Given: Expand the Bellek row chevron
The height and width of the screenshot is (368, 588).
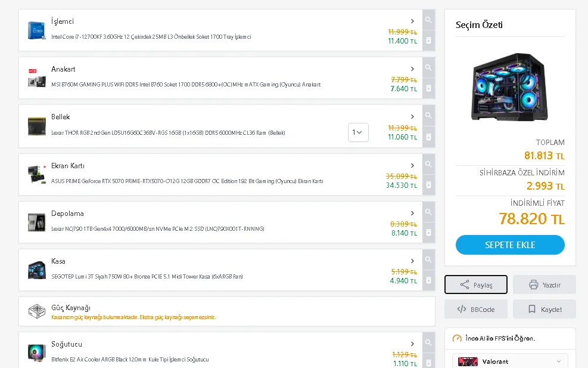Looking at the screenshot, I should point(412,116).
